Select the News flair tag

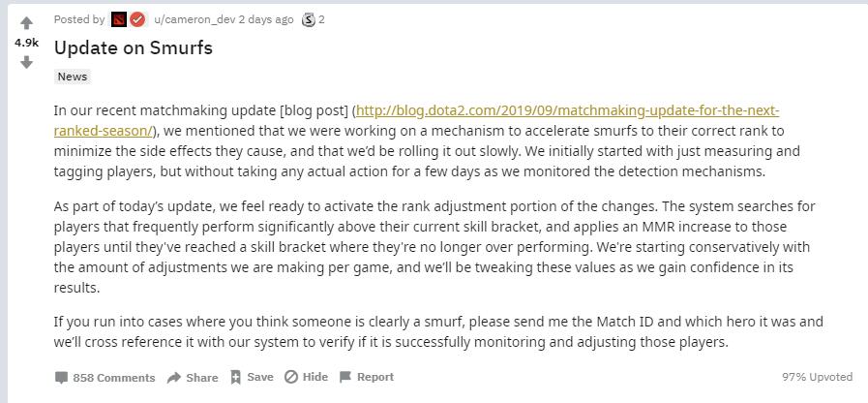[73, 77]
